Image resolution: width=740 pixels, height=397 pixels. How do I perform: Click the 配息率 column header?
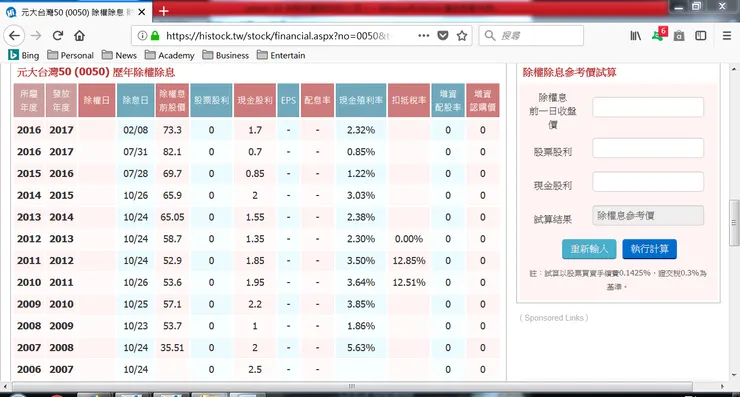tap(317, 101)
